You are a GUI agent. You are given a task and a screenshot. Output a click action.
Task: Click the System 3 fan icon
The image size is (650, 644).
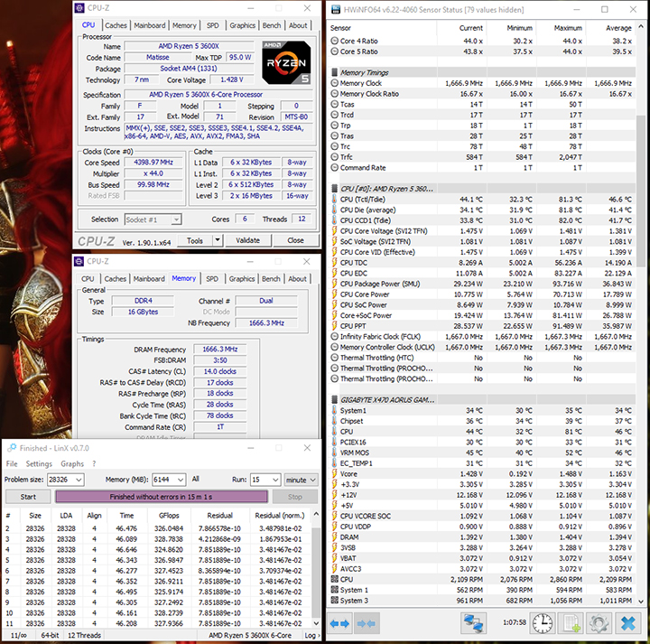[x=335, y=601]
